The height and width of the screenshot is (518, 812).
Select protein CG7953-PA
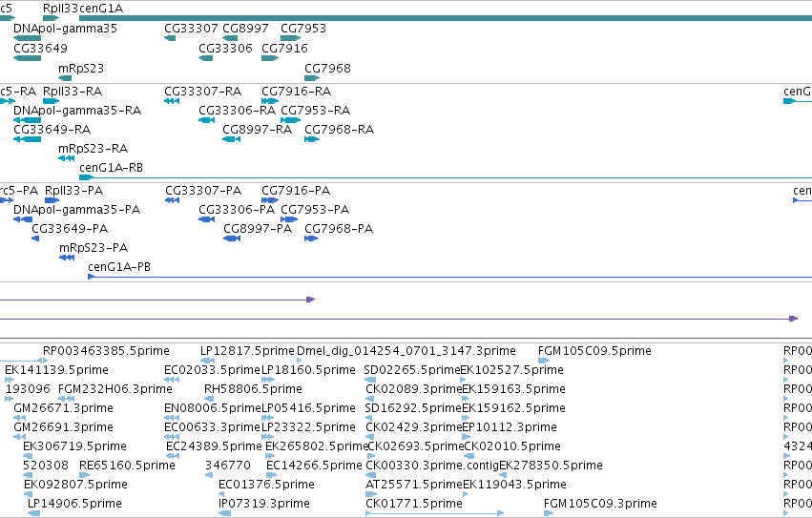[289, 219]
